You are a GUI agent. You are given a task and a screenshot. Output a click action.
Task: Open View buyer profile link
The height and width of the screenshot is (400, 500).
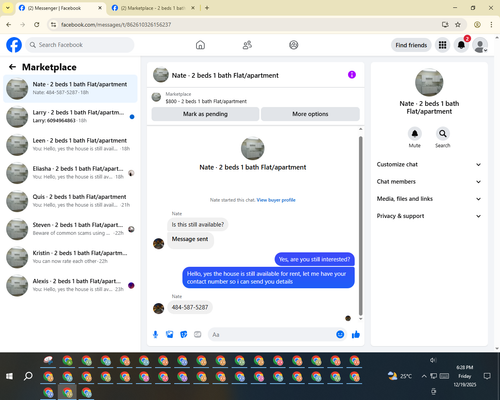point(276,200)
